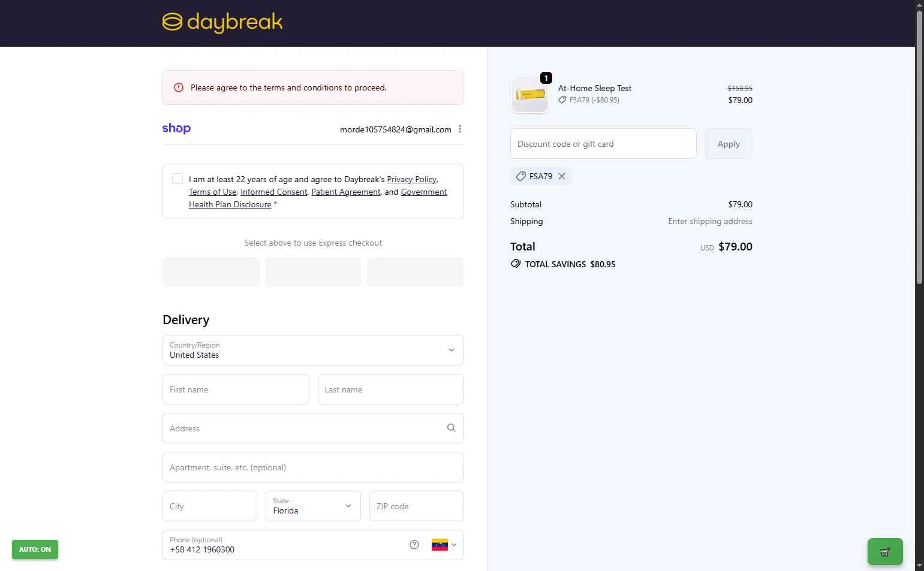The image size is (924, 571).
Task: Toggle the AUTO: ON button
Action: (35, 549)
